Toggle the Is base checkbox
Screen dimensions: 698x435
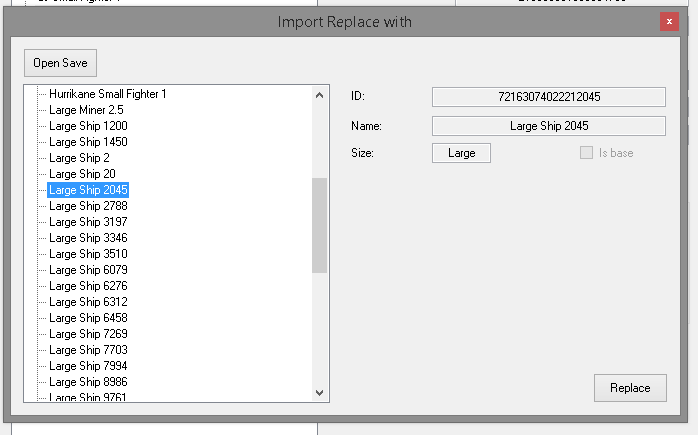(586, 153)
